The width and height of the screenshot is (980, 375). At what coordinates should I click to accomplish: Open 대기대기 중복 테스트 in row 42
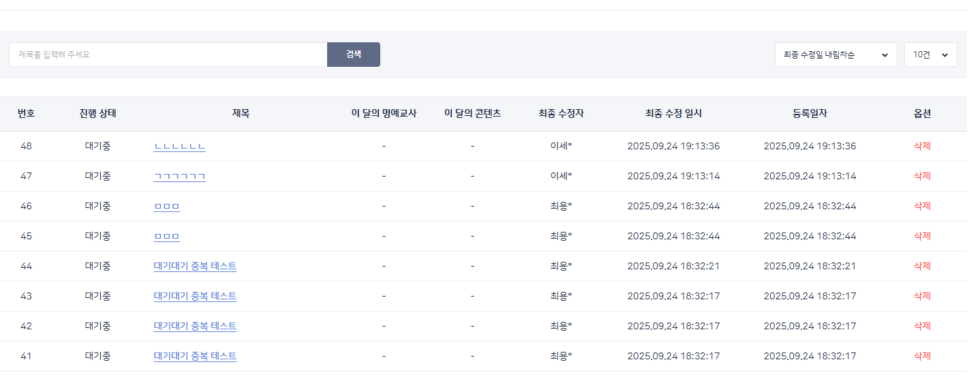coord(195,327)
